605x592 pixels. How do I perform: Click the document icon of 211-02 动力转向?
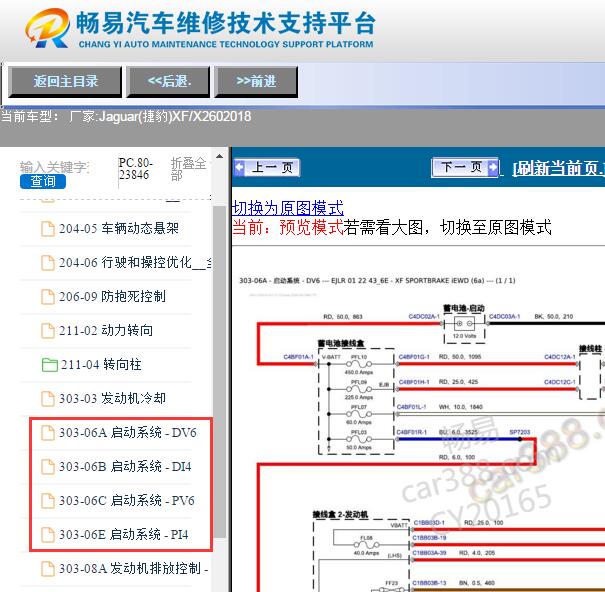point(48,331)
